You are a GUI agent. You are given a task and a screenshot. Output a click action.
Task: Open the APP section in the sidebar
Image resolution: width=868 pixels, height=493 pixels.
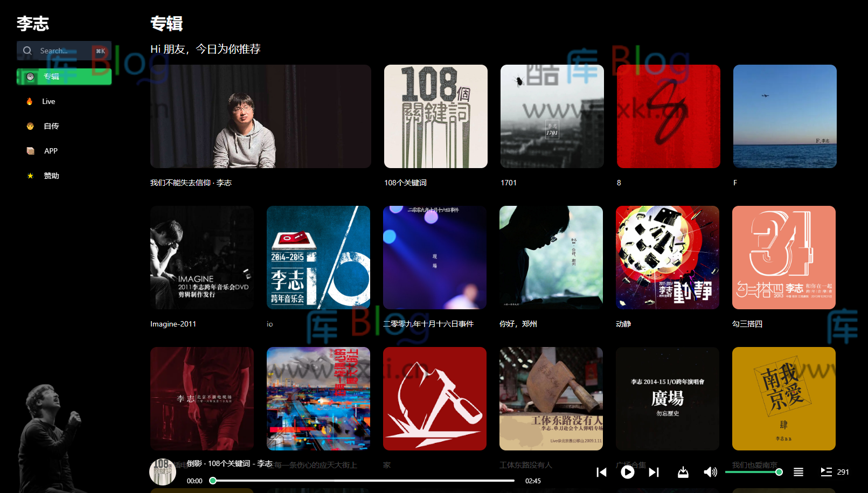50,151
